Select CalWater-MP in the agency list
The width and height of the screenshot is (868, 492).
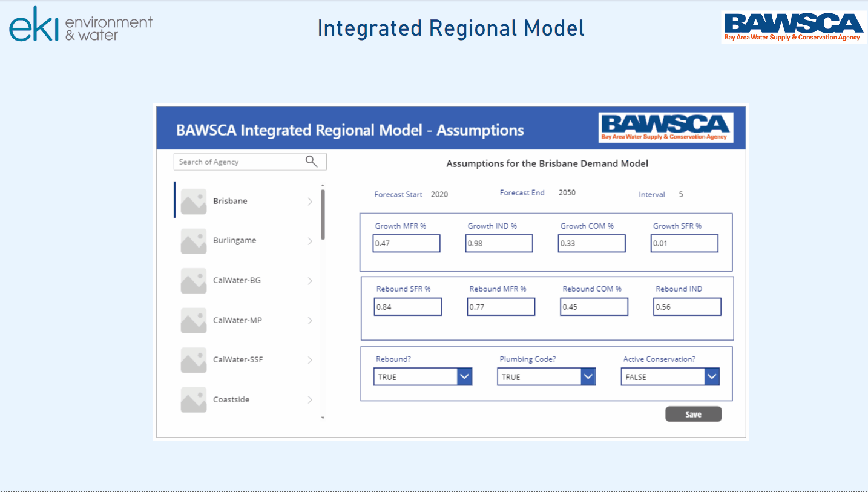tap(247, 320)
